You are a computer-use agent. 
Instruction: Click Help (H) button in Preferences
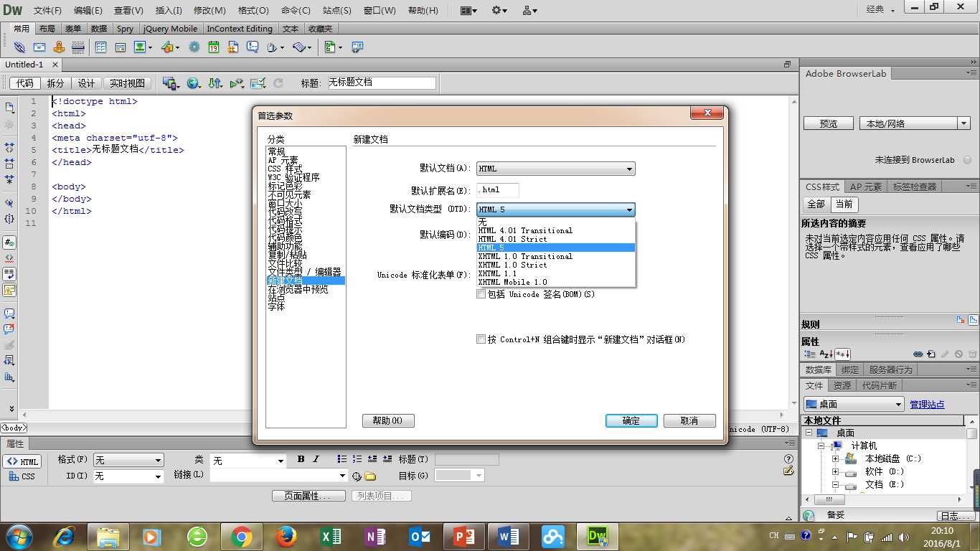388,420
